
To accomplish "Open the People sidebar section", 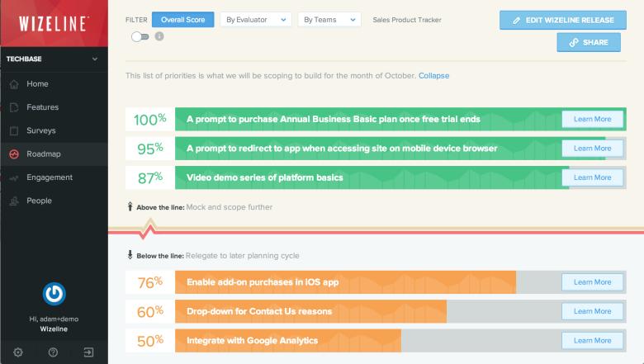I will 39,201.
